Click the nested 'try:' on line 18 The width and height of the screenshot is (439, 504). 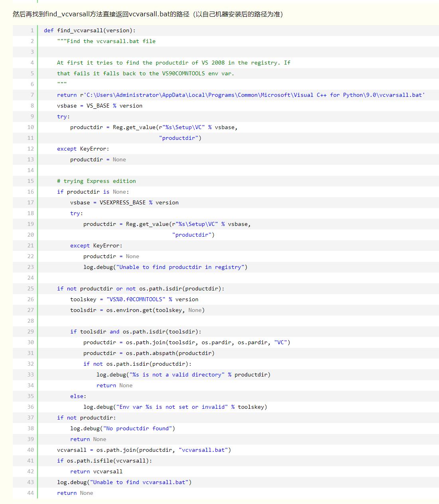(x=77, y=213)
